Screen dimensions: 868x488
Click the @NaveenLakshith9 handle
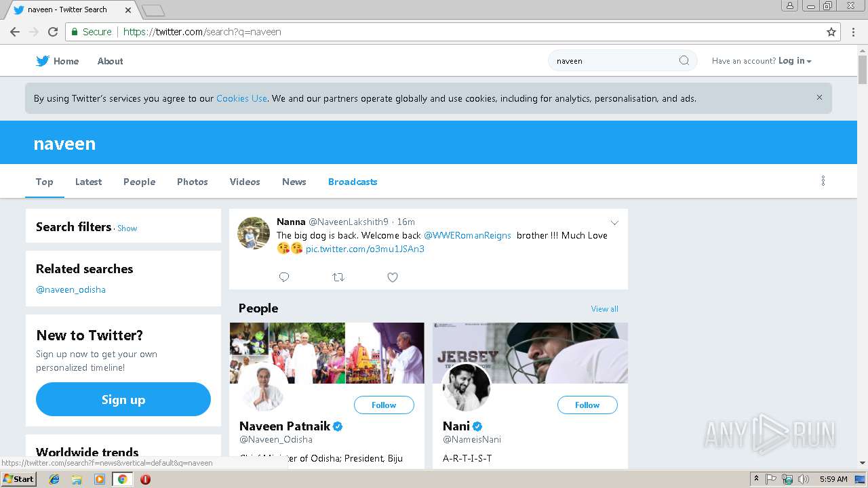click(x=349, y=222)
